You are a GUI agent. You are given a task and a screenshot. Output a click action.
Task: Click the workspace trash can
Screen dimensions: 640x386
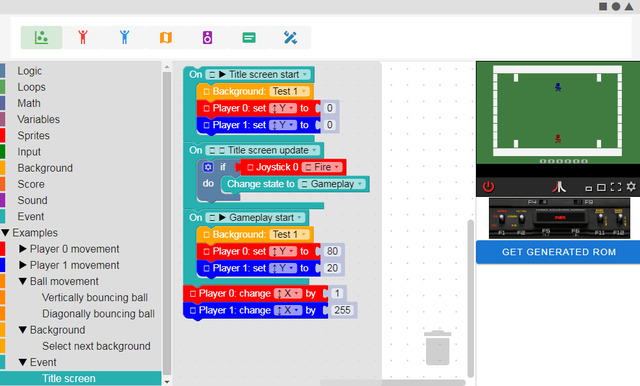tap(438, 347)
